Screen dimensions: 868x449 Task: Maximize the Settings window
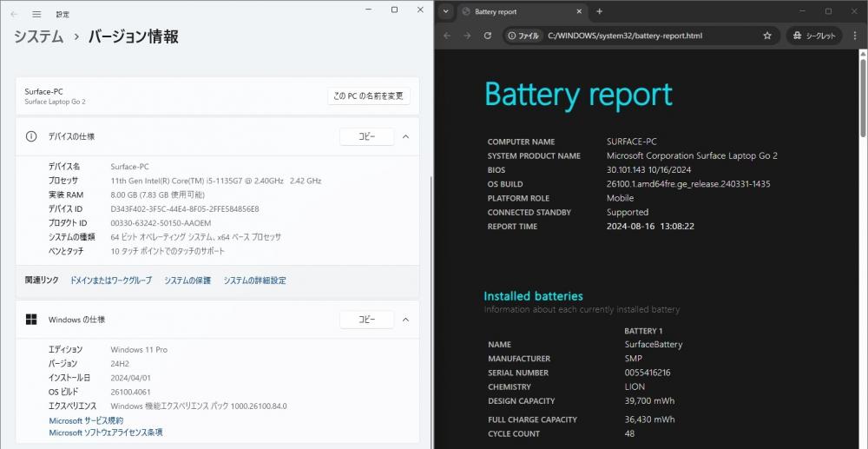(x=394, y=10)
